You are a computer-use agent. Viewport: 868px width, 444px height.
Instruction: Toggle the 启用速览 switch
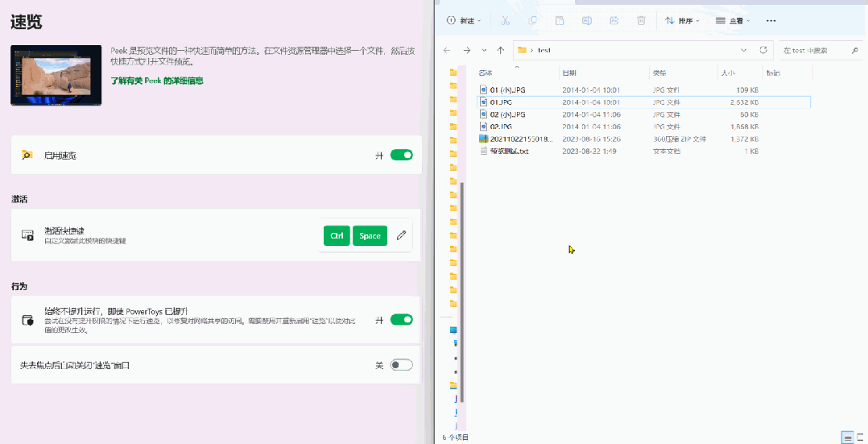coord(401,156)
